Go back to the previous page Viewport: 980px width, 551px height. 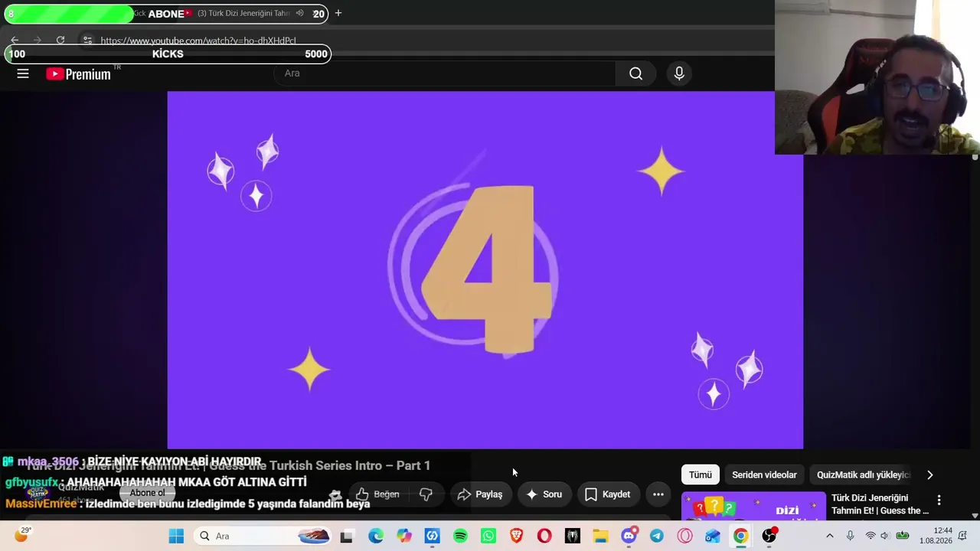[x=15, y=40]
